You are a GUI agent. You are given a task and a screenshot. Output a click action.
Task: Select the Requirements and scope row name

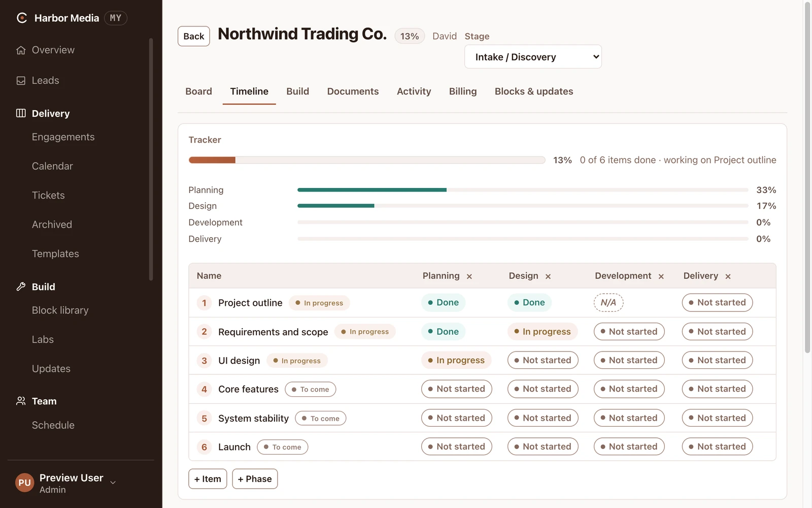pyautogui.click(x=273, y=332)
